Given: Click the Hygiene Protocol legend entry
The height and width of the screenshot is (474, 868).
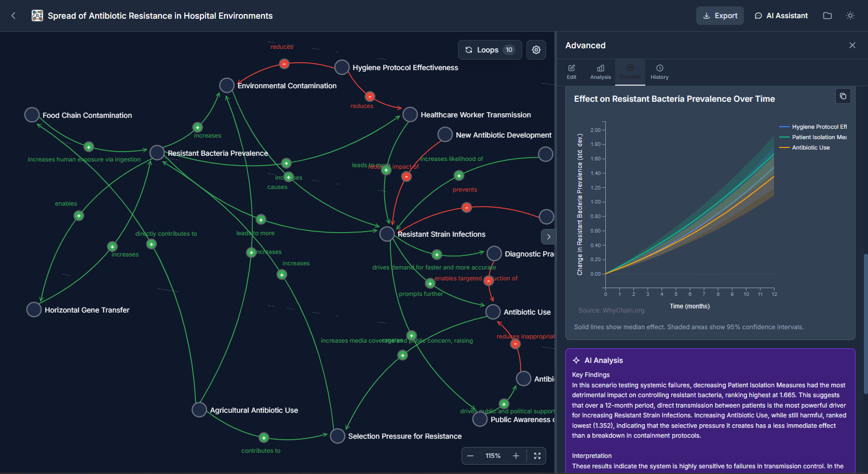Looking at the screenshot, I should pos(813,127).
